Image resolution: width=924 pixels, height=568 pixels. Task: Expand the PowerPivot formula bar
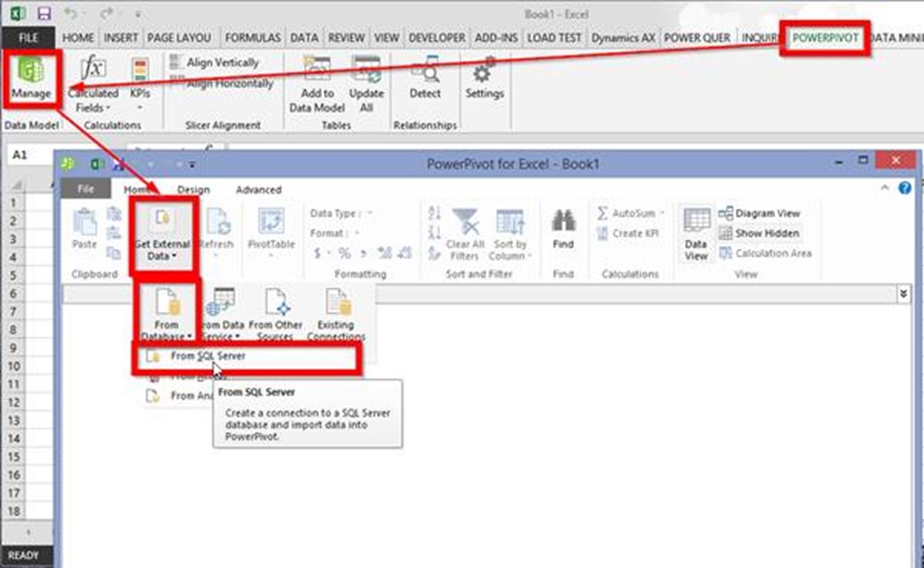click(903, 293)
